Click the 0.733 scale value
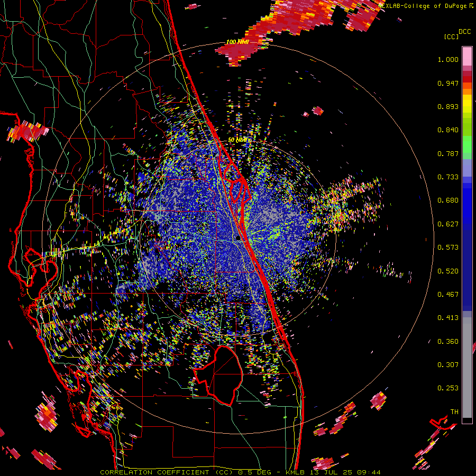This screenshot has width=476, height=476. (x=448, y=177)
